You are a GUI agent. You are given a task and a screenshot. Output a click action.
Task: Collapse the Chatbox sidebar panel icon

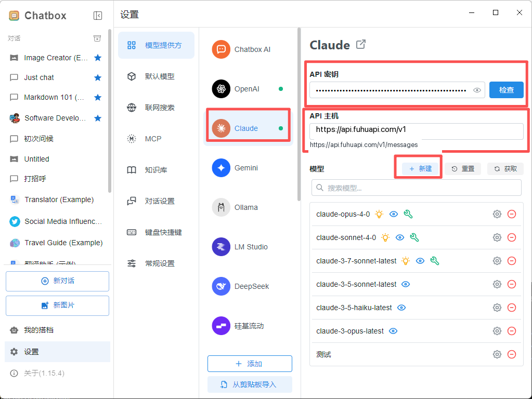98,16
